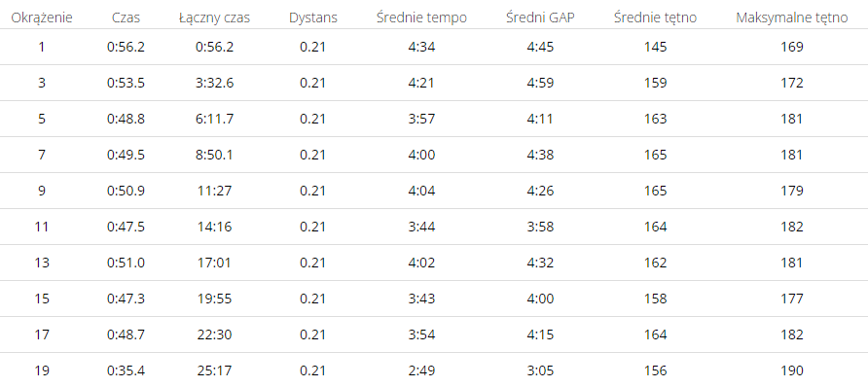Select average pace 2:49 in lap 19
Viewport: 868px width, 387px height.
421,370
